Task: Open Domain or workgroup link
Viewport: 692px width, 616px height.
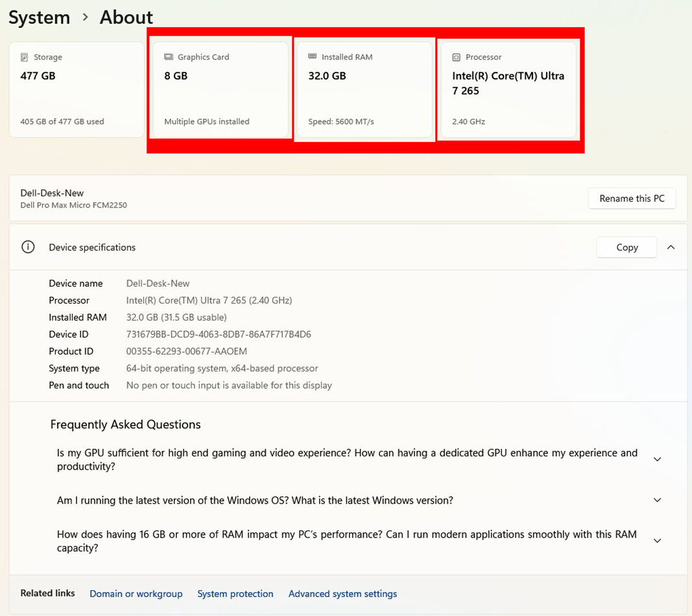Action: 136,594
